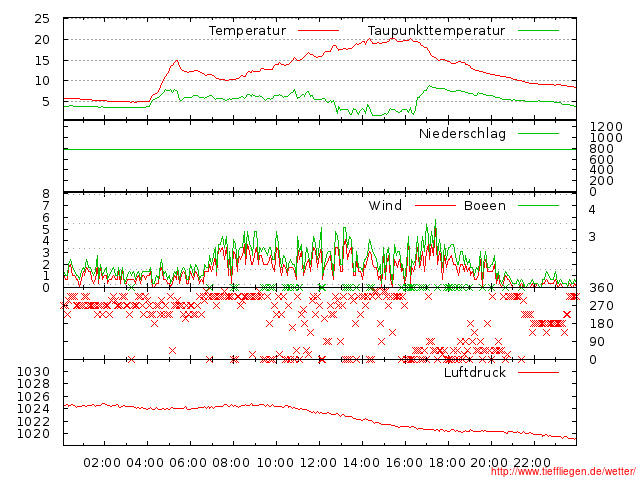The width and height of the screenshot is (640, 480).
Task: Click the 1020 pressure axis label
Action: click(33, 433)
